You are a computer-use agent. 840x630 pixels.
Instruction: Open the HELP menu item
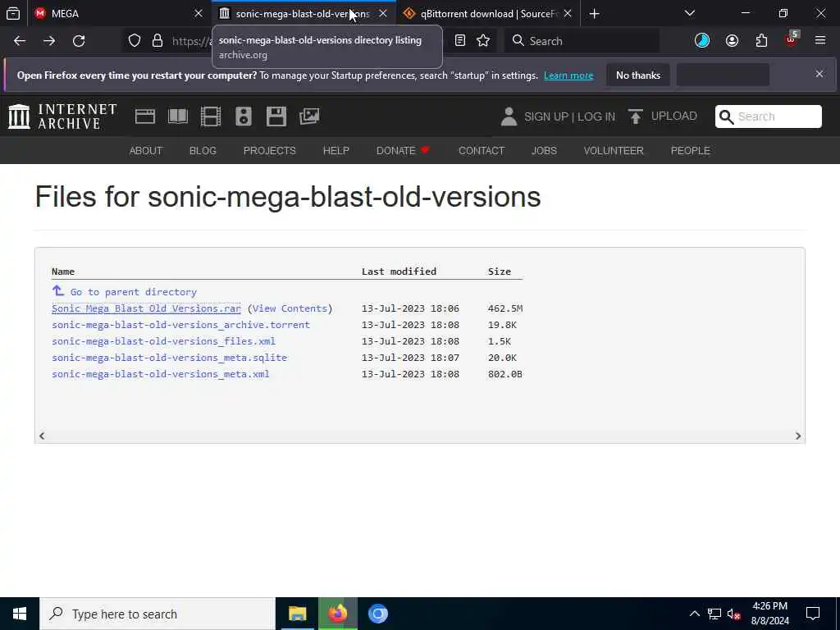(x=336, y=151)
